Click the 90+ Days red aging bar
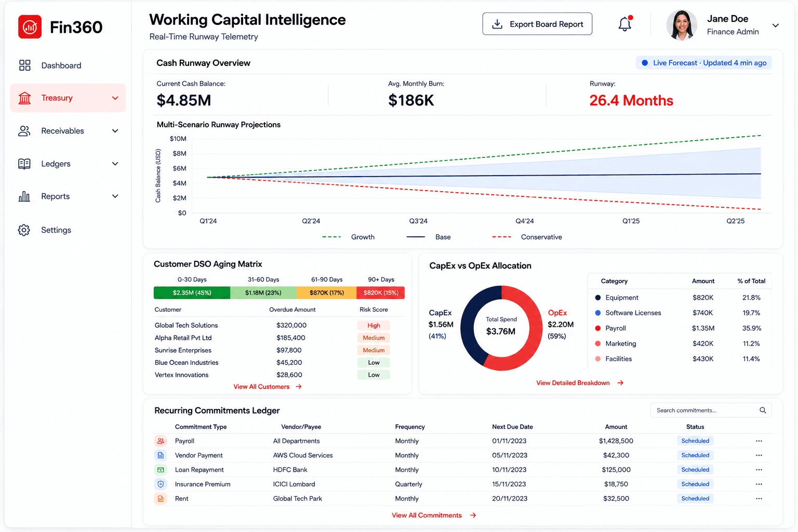The height and width of the screenshot is (532, 798). tap(381, 293)
